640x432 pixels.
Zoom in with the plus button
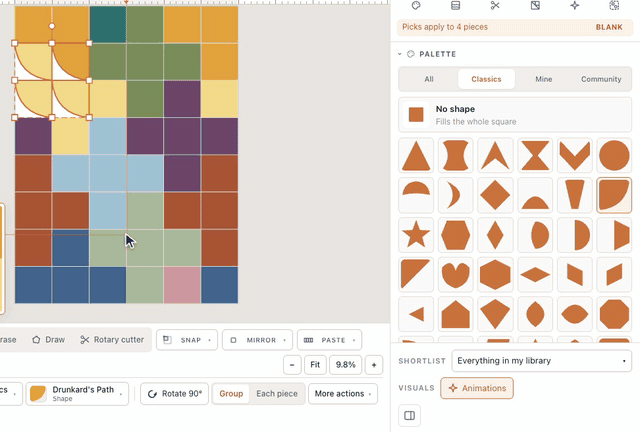coord(374,365)
